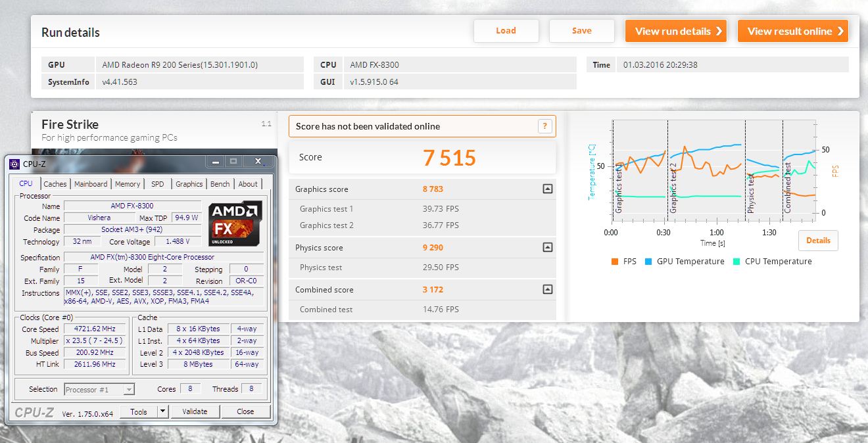868x443 pixels.
Task: Switch to the Mainboard tab in CPU-Z
Action: (91, 184)
